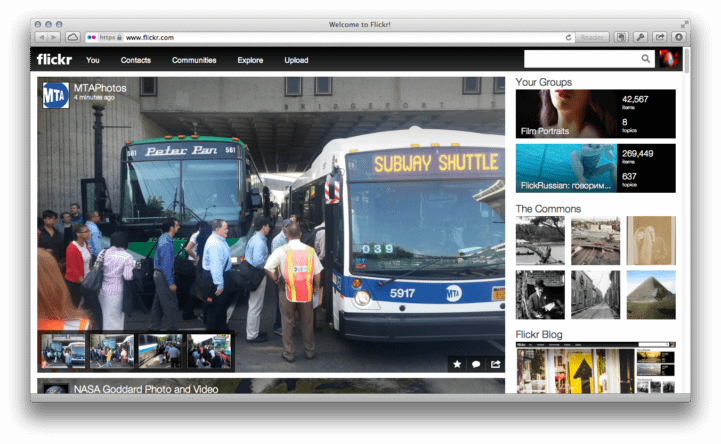Favorite the photo with the star icon

click(457, 364)
